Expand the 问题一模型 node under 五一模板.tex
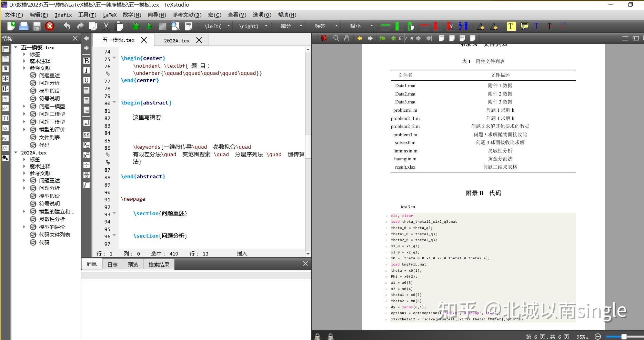The width and height of the screenshot is (644, 340). (x=24, y=106)
